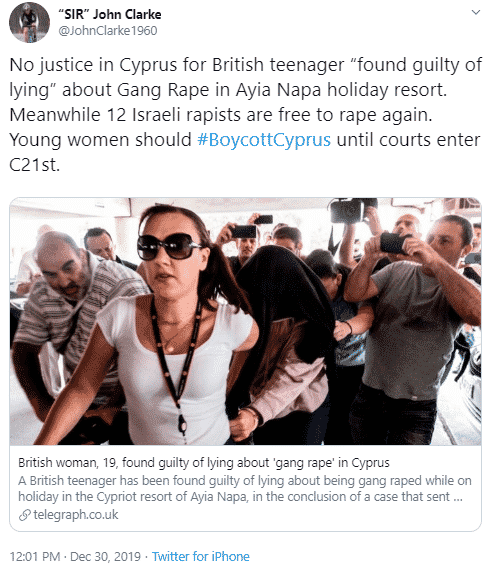Click the Dec 30, 2019 date
Image resolution: width=490 pixels, height=572 pixels.
(x=105, y=557)
